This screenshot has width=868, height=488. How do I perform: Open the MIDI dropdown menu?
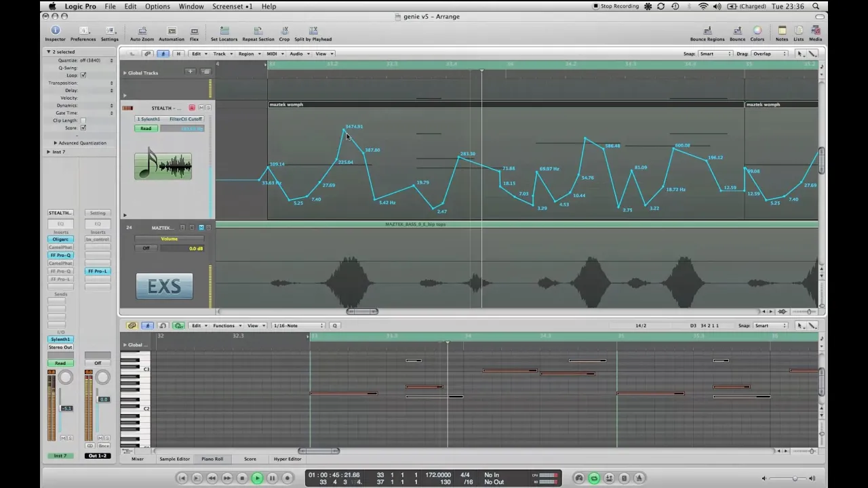[x=274, y=54]
